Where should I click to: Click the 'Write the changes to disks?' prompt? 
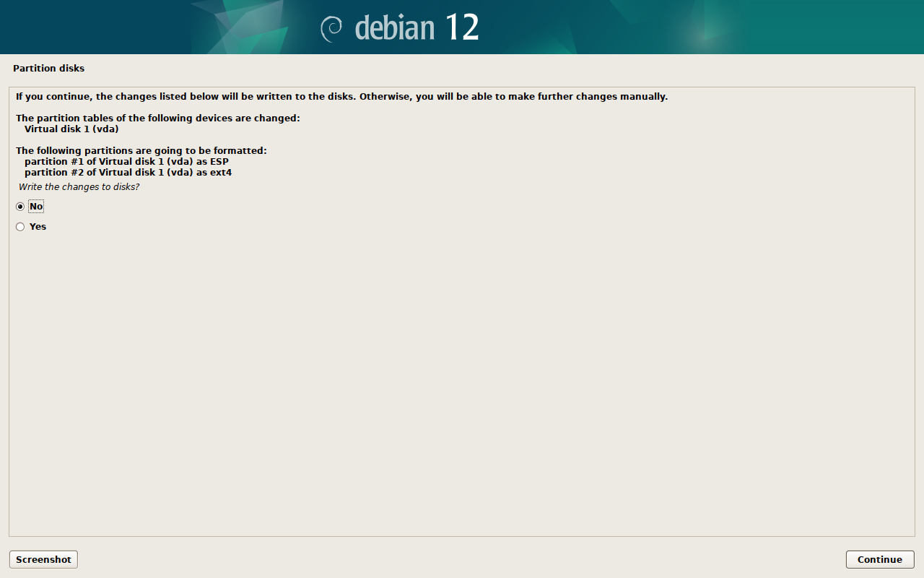79,187
